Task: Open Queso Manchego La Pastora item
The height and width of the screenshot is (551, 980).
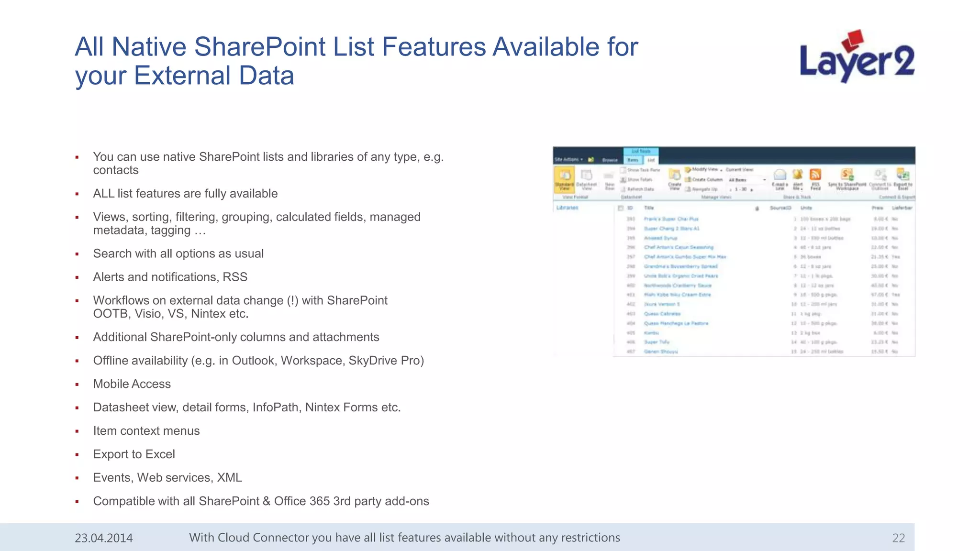Action: pos(676,323)
